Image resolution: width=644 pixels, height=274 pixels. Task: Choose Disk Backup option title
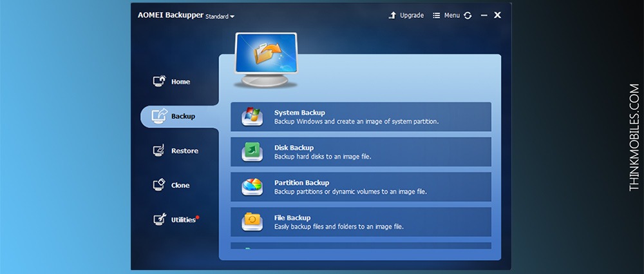point(294,148)
